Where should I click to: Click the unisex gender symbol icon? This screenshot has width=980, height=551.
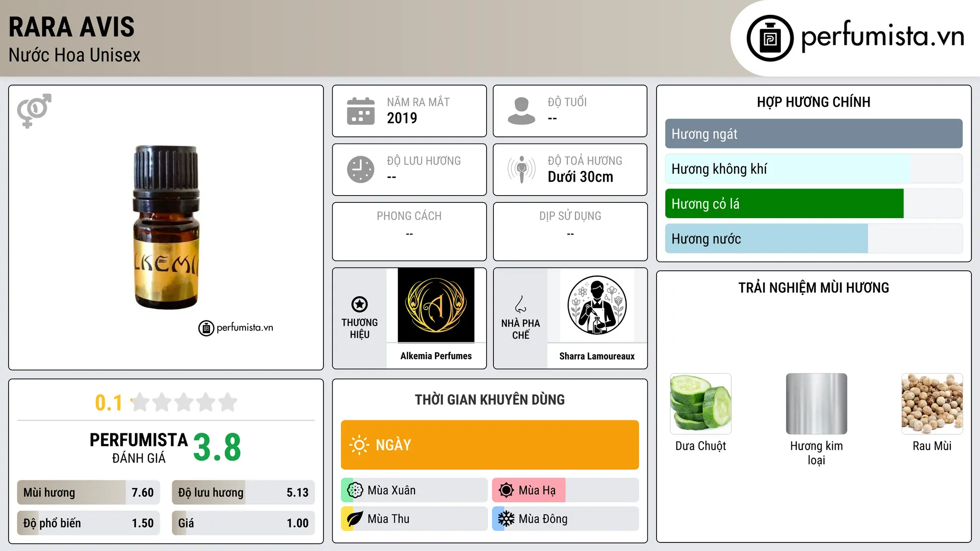pyautogui.click(x=34, y=111)
